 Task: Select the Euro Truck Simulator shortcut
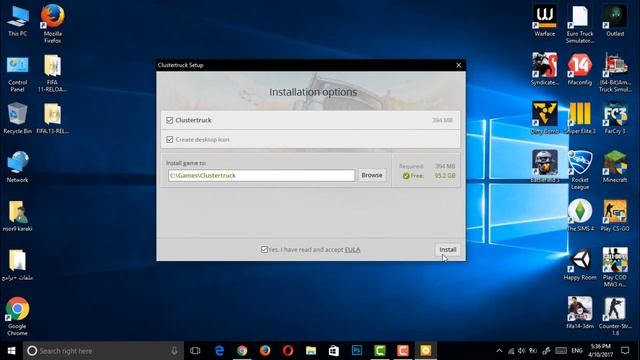(x=580, y=24)
